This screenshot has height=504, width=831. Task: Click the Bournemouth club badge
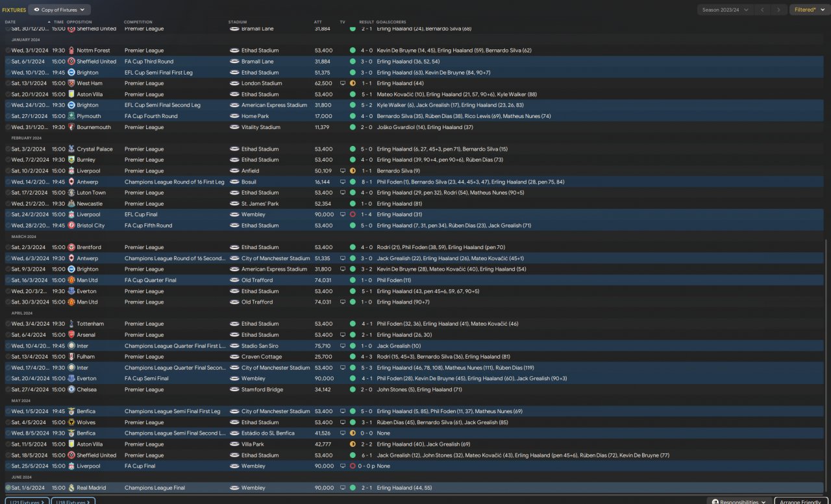click(71, 127)
